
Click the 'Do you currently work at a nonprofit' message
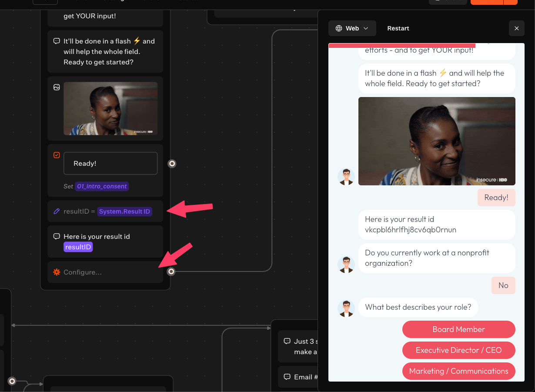tap(437, 258)
